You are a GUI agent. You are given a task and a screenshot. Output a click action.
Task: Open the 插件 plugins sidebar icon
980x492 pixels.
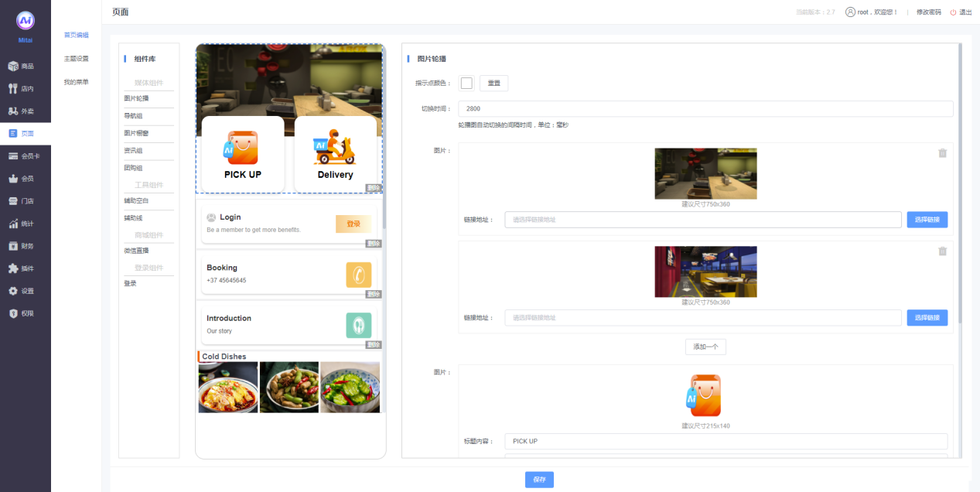coord(13,269)
